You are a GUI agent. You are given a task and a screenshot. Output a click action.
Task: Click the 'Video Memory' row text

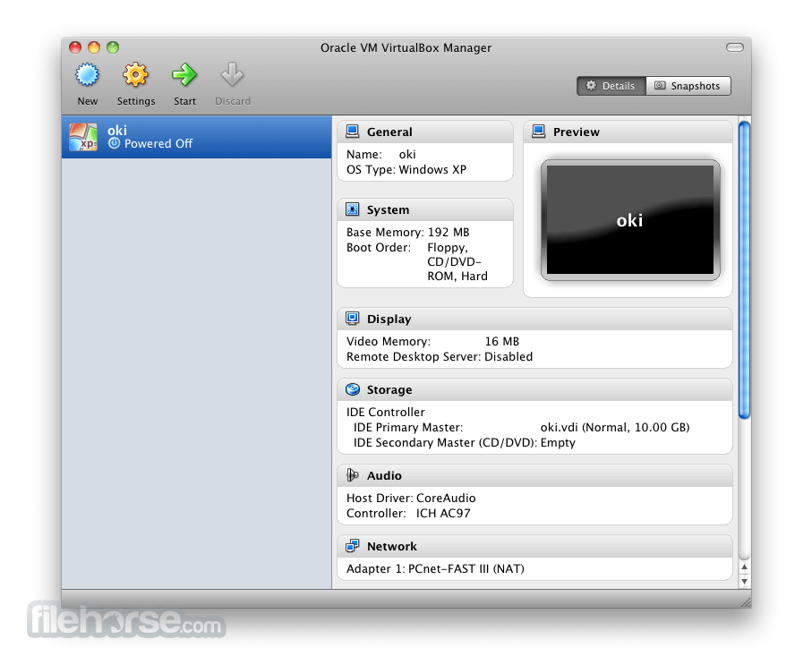tap(433, 342)
